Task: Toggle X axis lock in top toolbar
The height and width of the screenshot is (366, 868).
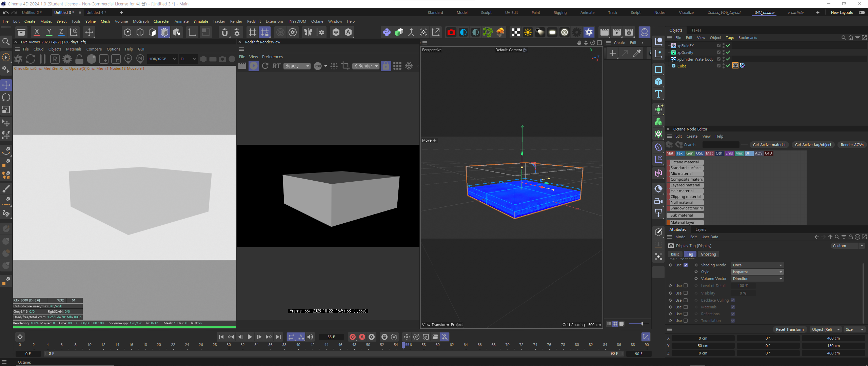Action: [37, 32]
